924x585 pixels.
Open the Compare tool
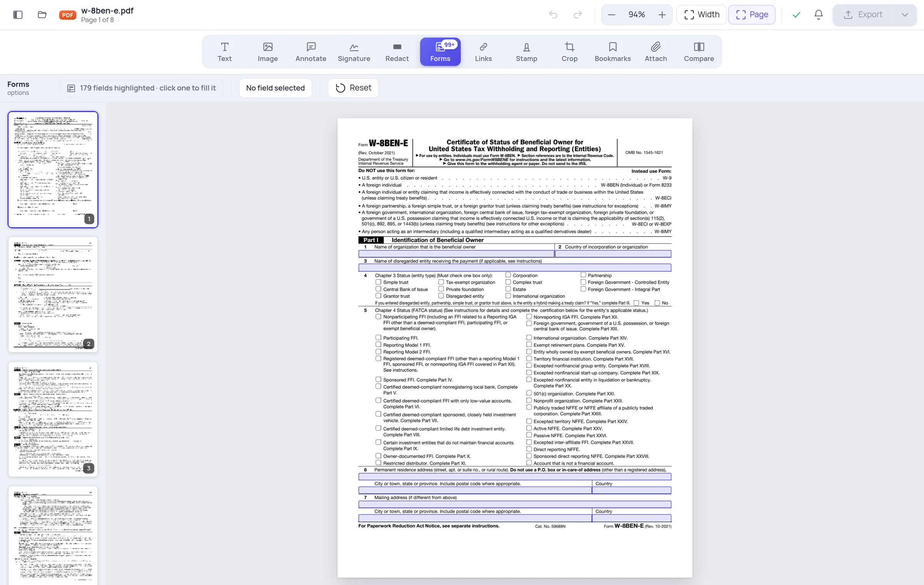[699, 52]
